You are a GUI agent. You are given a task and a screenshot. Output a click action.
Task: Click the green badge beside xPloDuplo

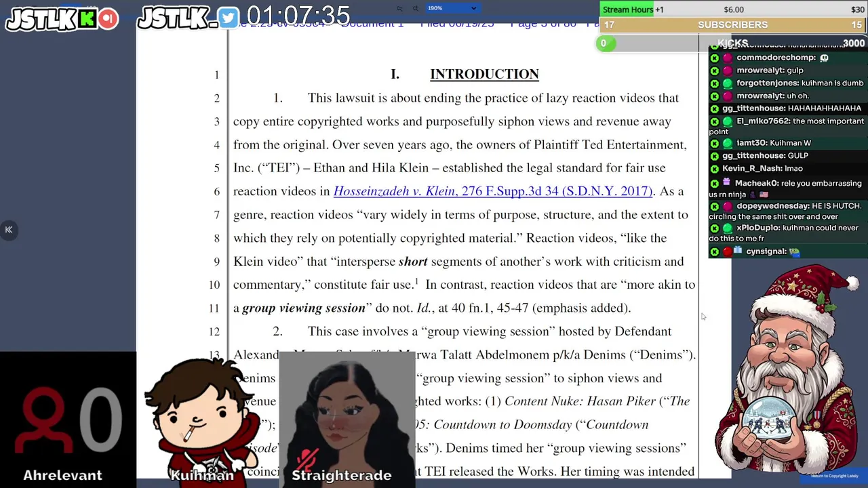point(728,228)
